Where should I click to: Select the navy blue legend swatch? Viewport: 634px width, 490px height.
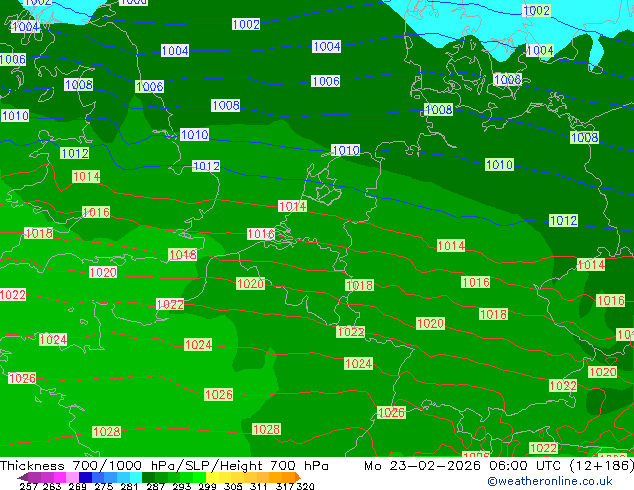(85, 477)
